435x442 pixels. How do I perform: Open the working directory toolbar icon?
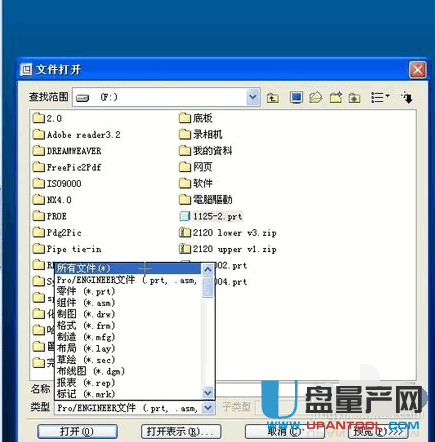tap(316, 98)
